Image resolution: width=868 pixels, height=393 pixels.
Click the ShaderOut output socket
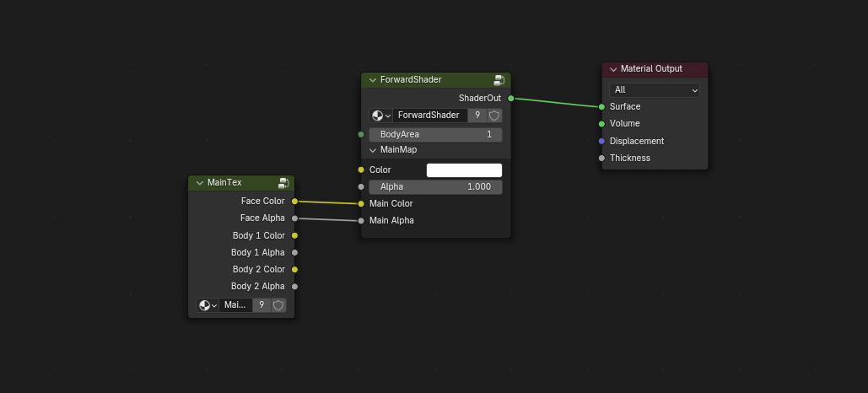(511, 99)
